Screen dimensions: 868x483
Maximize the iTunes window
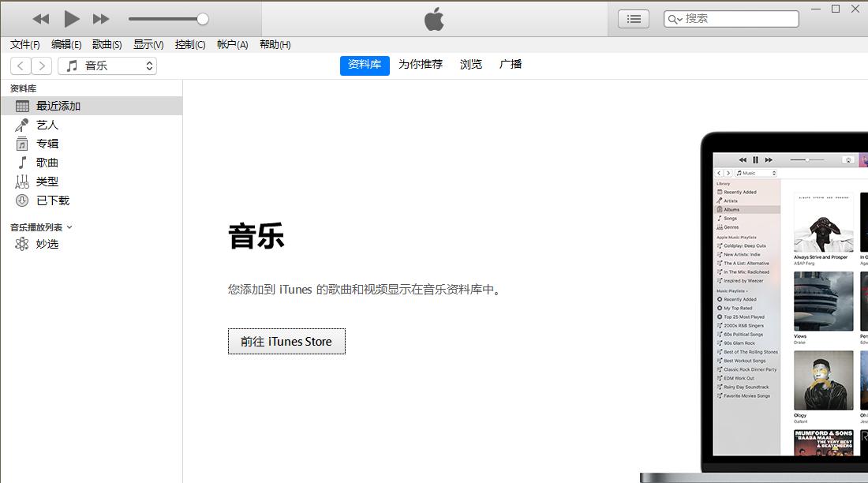click(836, 9)
